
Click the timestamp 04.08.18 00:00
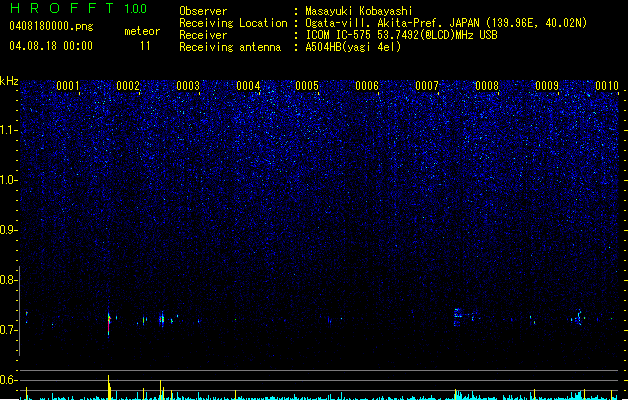click(51, 46)
